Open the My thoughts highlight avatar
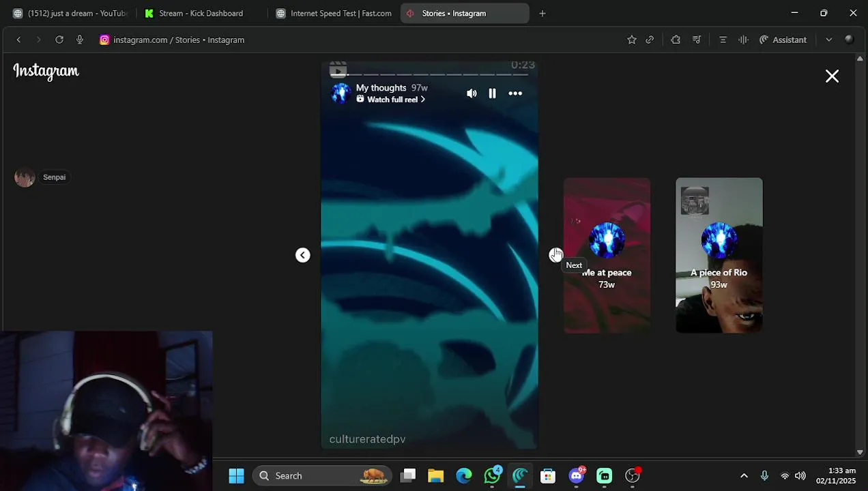 point(341,93)
